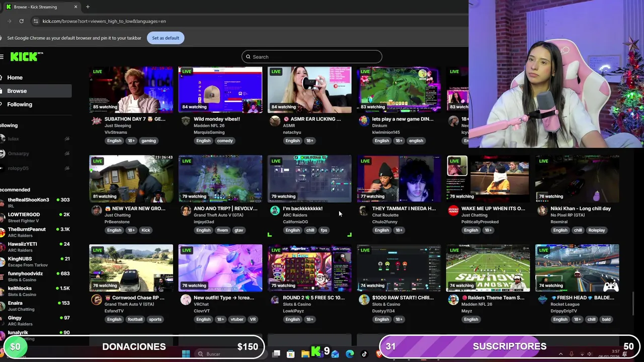
Task: Click Set as default button
Action: pyautogui.click(x=166, y=38)
